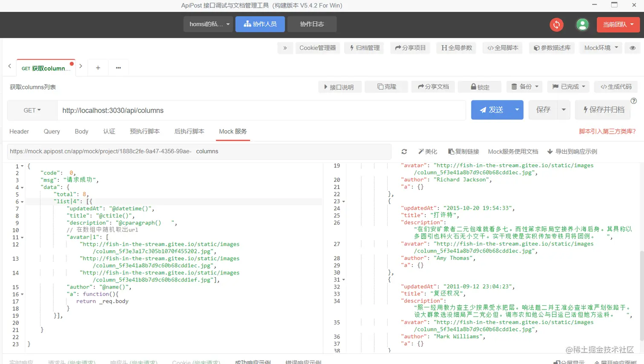
Task: Toggle the 锁定 lock button
Action: pyautogui.click(x=480, y=87)
